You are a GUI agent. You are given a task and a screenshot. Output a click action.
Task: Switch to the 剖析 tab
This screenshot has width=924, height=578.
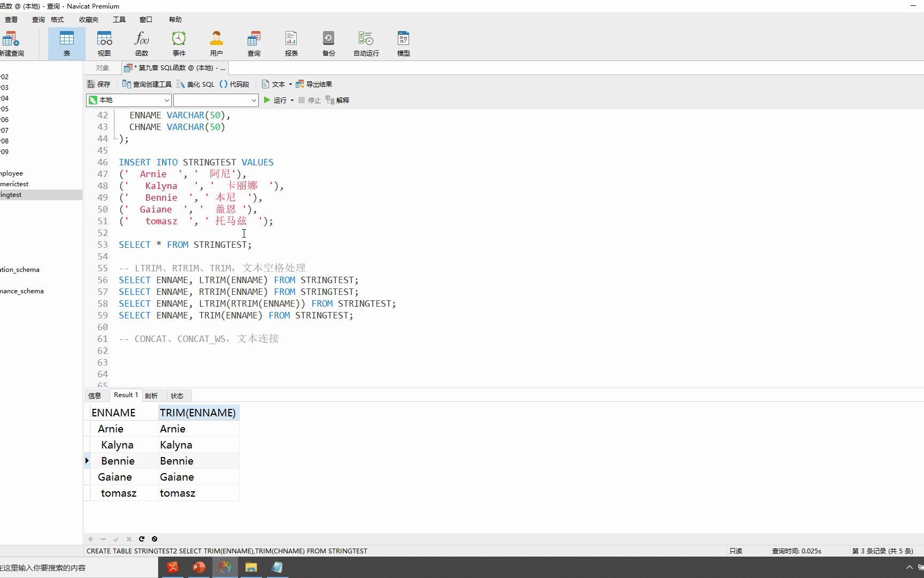click(151, 396)
